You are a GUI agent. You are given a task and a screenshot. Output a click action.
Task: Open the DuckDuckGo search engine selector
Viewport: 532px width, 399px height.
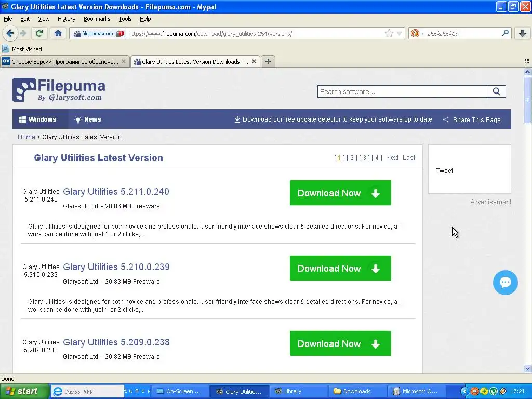[x=417, y=33]
